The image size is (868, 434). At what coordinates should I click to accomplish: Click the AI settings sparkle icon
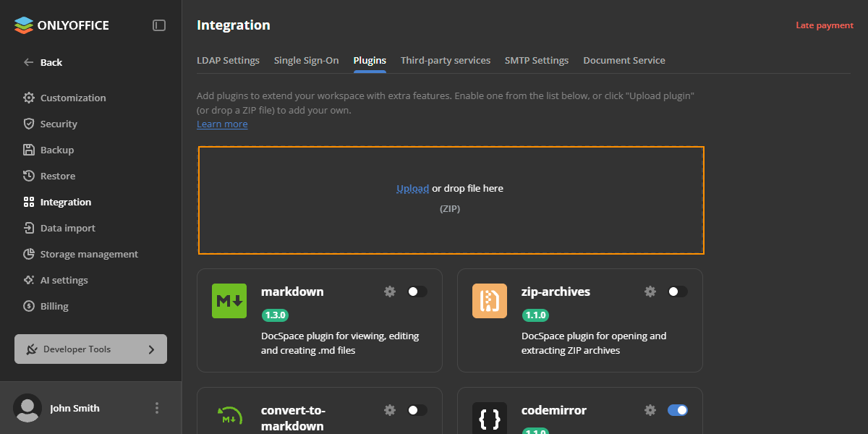point(29,280)
